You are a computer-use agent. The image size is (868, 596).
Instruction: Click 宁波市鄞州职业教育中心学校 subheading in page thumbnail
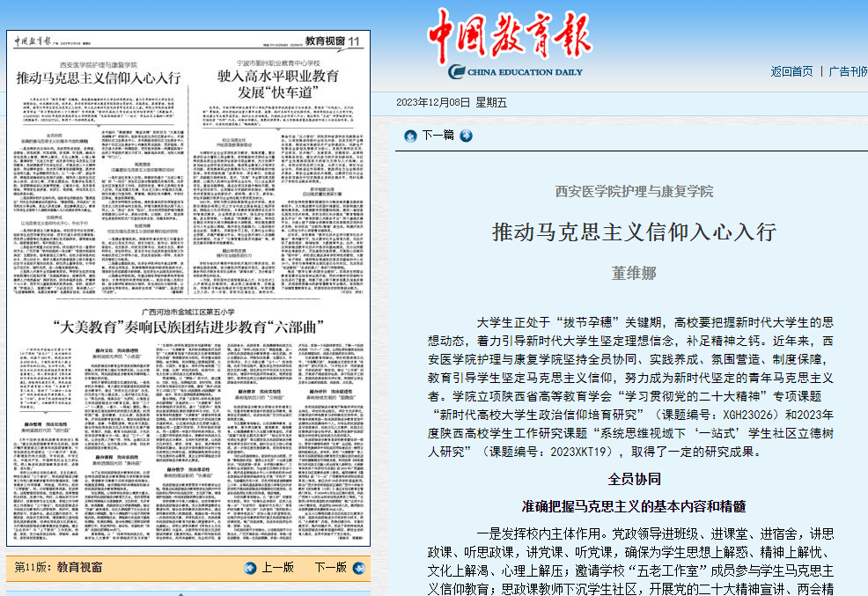coord(278,63)
